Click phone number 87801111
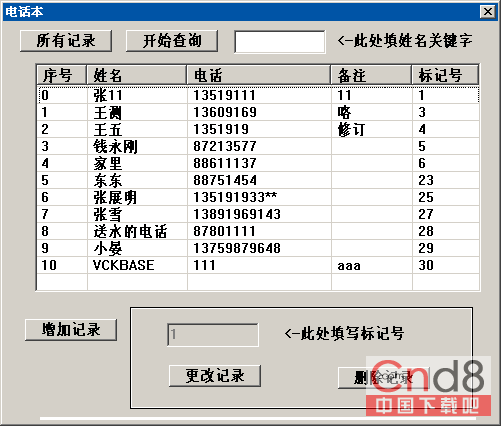The height and width of the screenshot is (426, 501). tap(224, 231)
